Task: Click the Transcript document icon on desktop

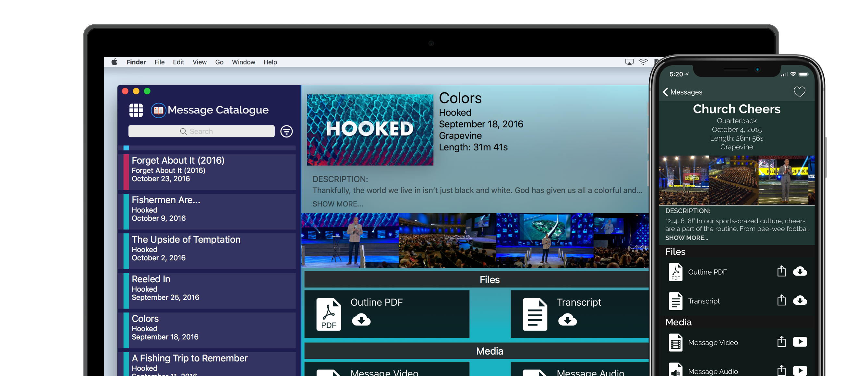Action: click(x=535, y=314)
